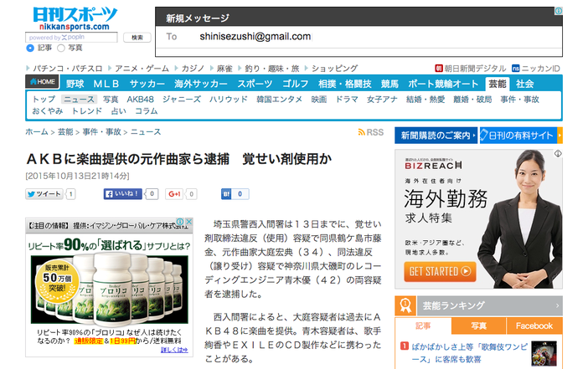Image resolution: width=588 pixels, height=369 pixels.
Task: Click the ニッカンID icon link
Action: [x=516, y=68]
